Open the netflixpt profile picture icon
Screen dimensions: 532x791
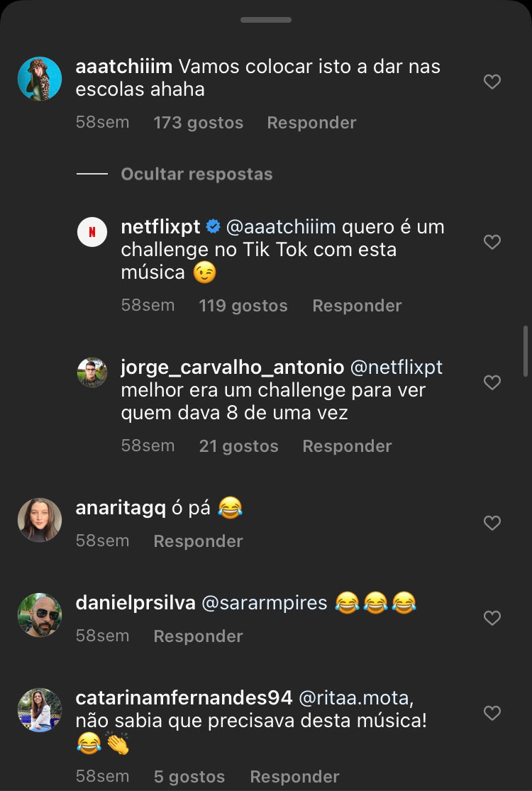tap(92, 232)
